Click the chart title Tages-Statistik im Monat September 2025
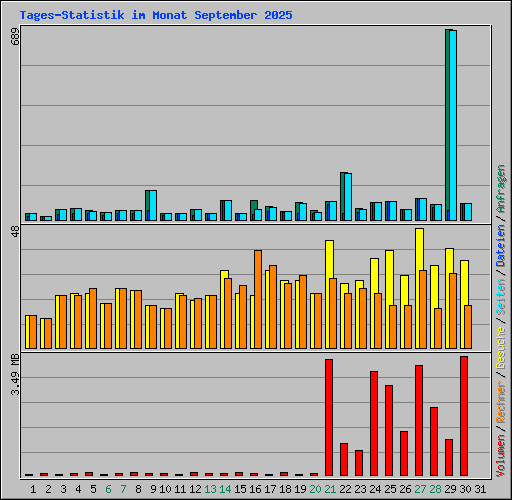The width and height of the screenshot is (512, 500). pos(156,15)
